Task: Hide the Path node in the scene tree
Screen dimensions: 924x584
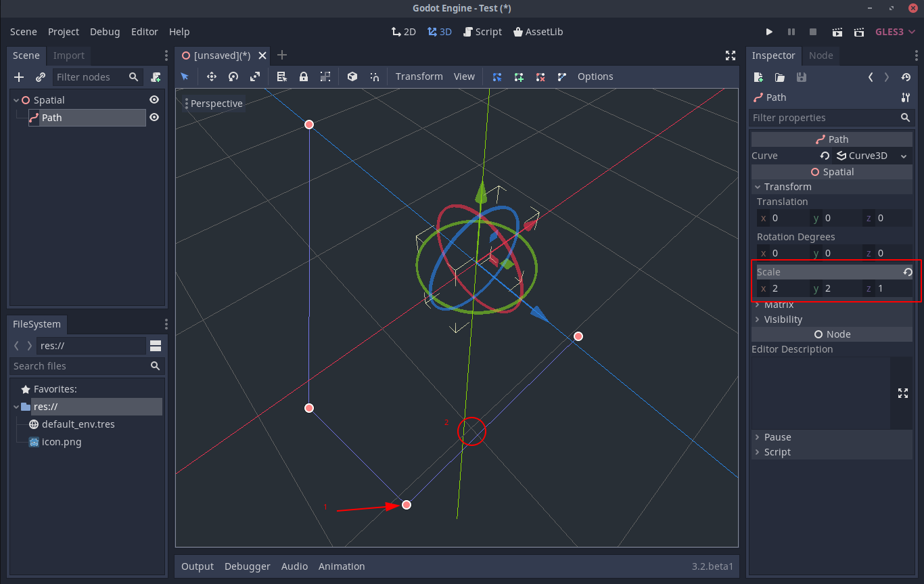Action: (x=154, y=117)
